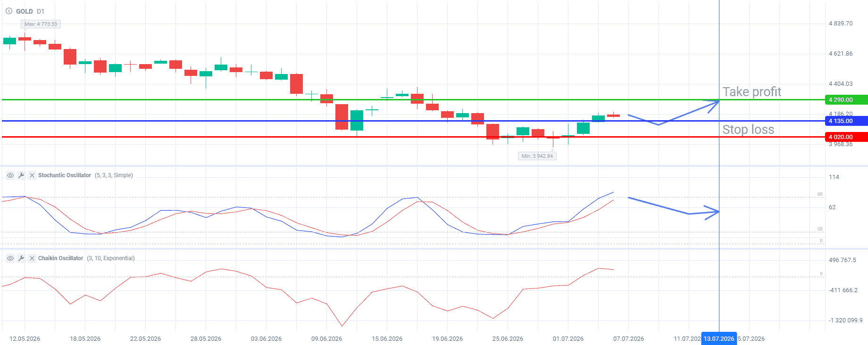The width and height of the screenshot is (868, 345).
Task: Click the 4 621.86 price axis value
Action: [x=841, y=54]
